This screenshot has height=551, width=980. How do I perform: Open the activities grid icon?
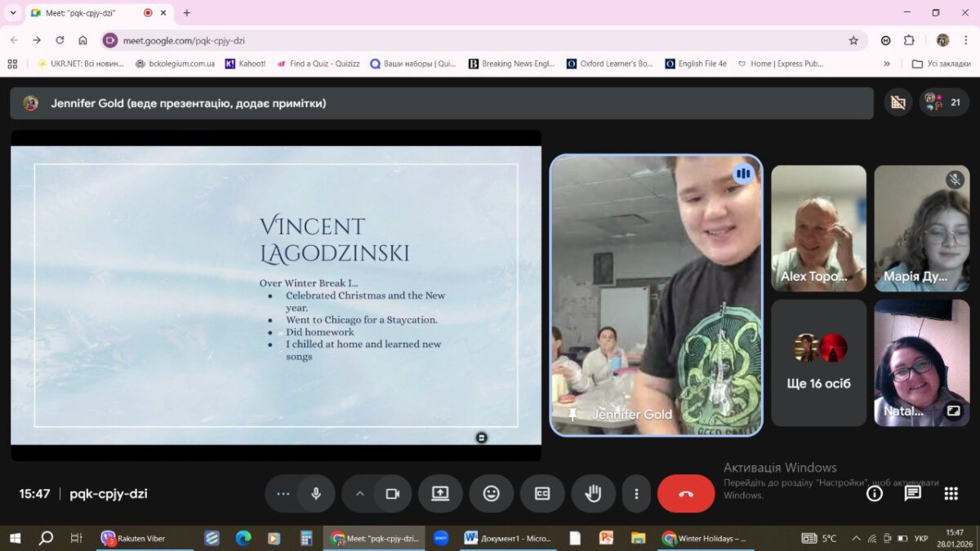pos(951,494)
